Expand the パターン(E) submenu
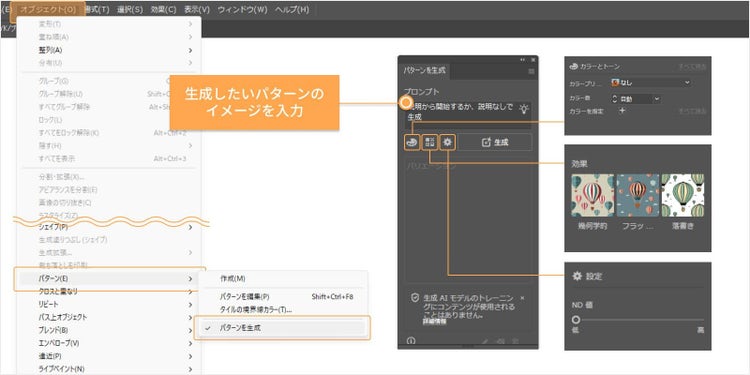Viewport: 750px width, 375px height. [109, 278]
